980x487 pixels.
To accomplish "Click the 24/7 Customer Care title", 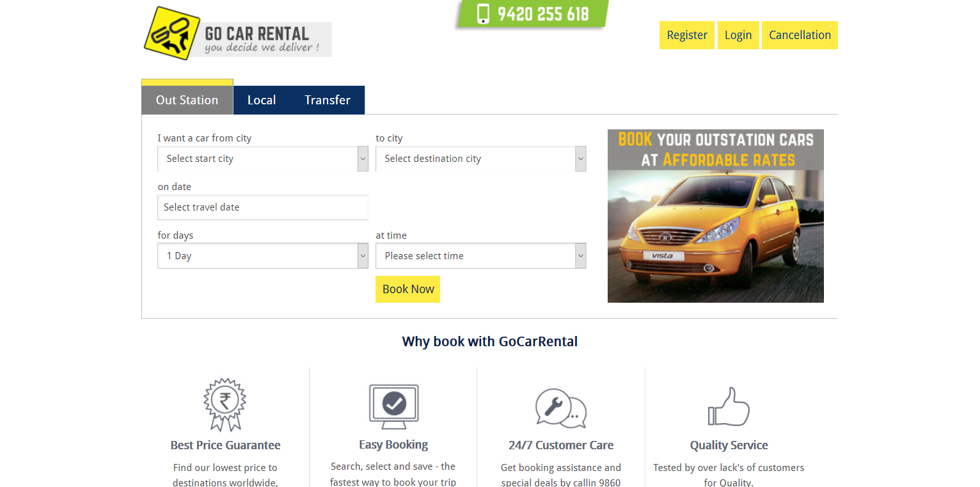I will tap(561, 445).
